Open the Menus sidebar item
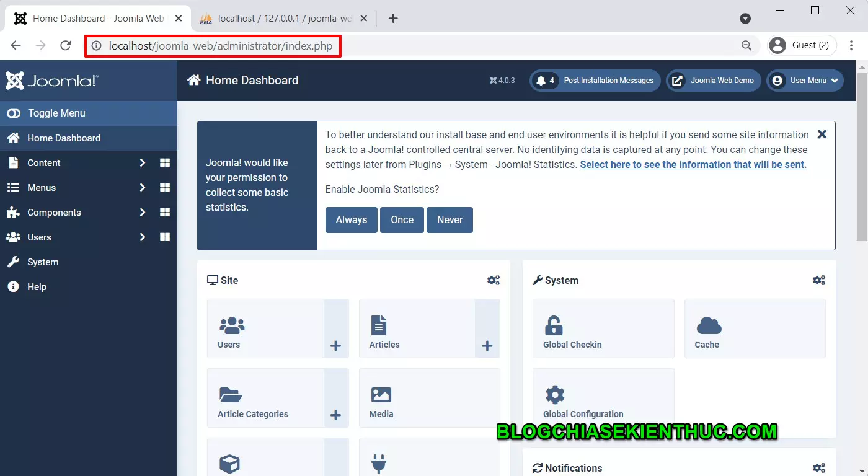 coord(41,187)
